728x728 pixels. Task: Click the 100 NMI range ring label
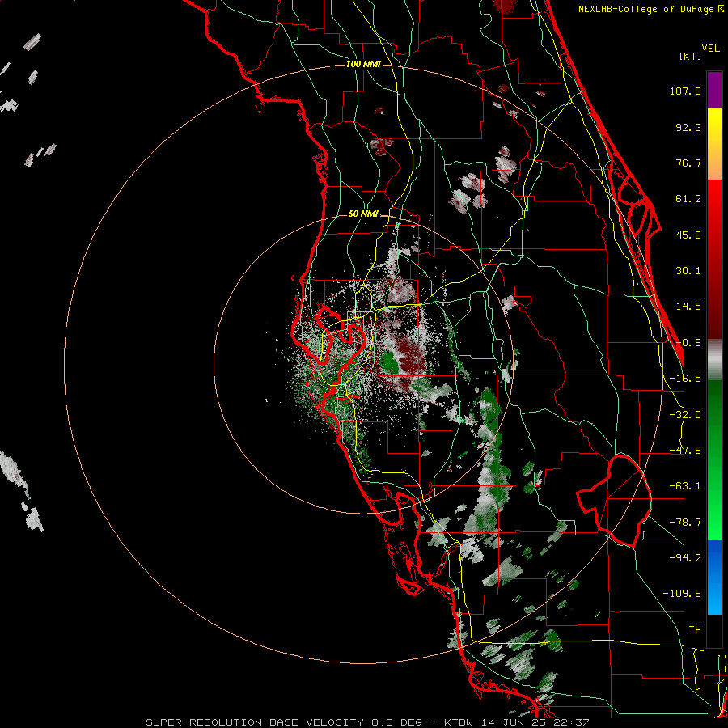pos(363,64)
